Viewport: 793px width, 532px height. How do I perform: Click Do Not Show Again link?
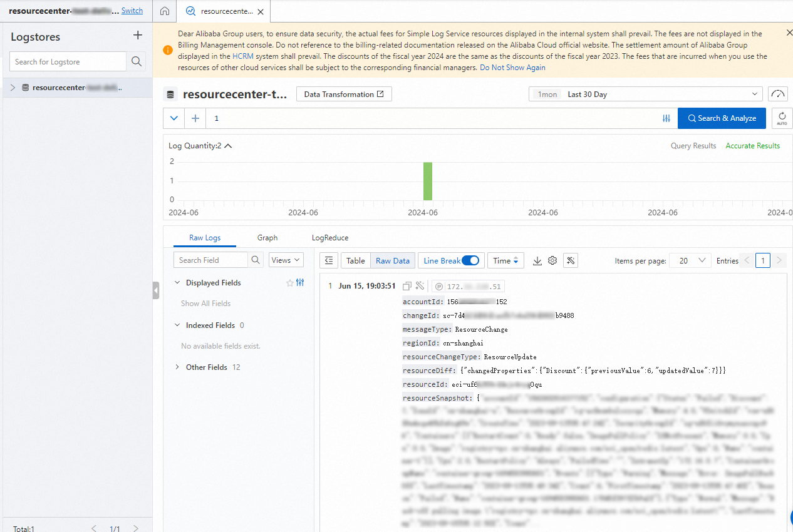(x=512, y=68)
